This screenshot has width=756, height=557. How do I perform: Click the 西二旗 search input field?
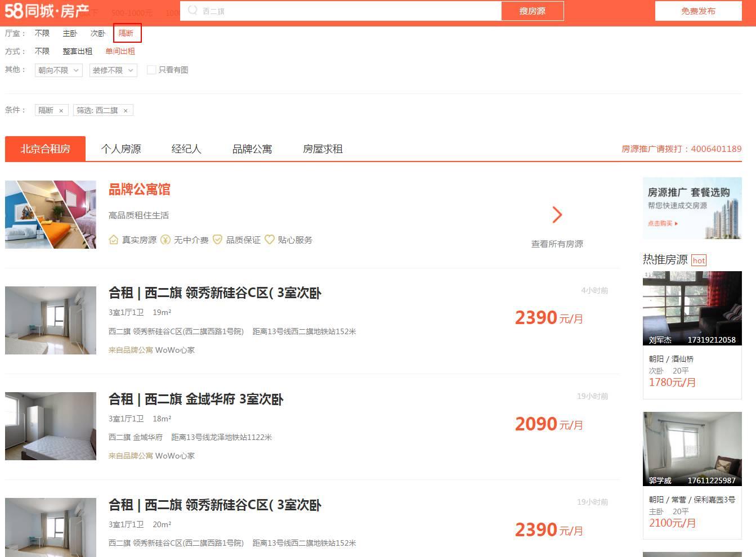pyautogui.click(x=341, y=11)
